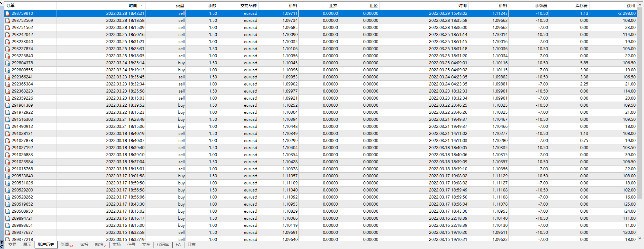The image size is (644, 249).
Task: Open the 新闻 tab with 94 unread
Action: (67, 245)
